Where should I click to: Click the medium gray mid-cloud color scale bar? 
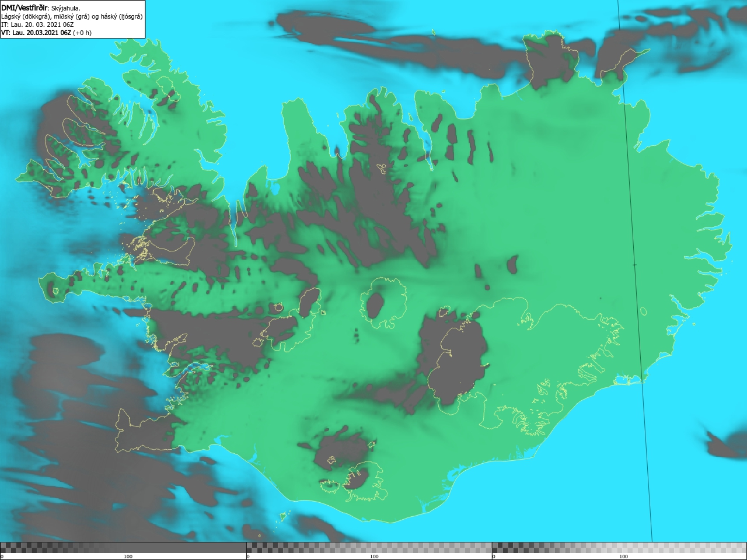[369, 547]
